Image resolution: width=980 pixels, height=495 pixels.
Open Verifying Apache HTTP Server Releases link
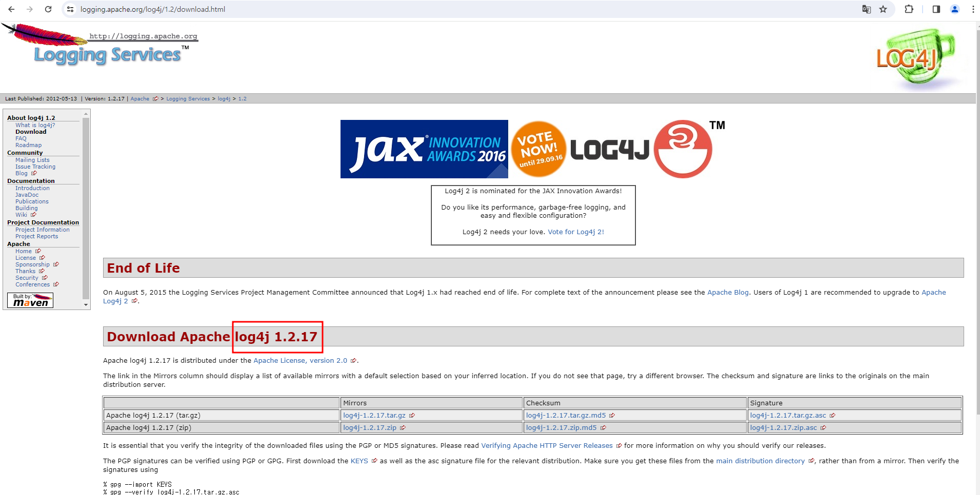click(547, 446)
